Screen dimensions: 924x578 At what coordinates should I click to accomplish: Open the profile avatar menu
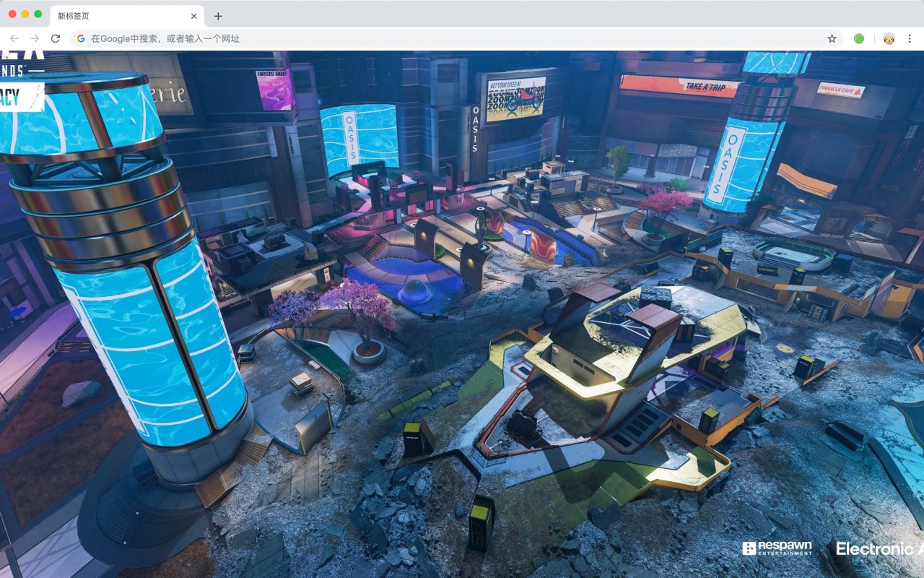[x=889, y=38]
